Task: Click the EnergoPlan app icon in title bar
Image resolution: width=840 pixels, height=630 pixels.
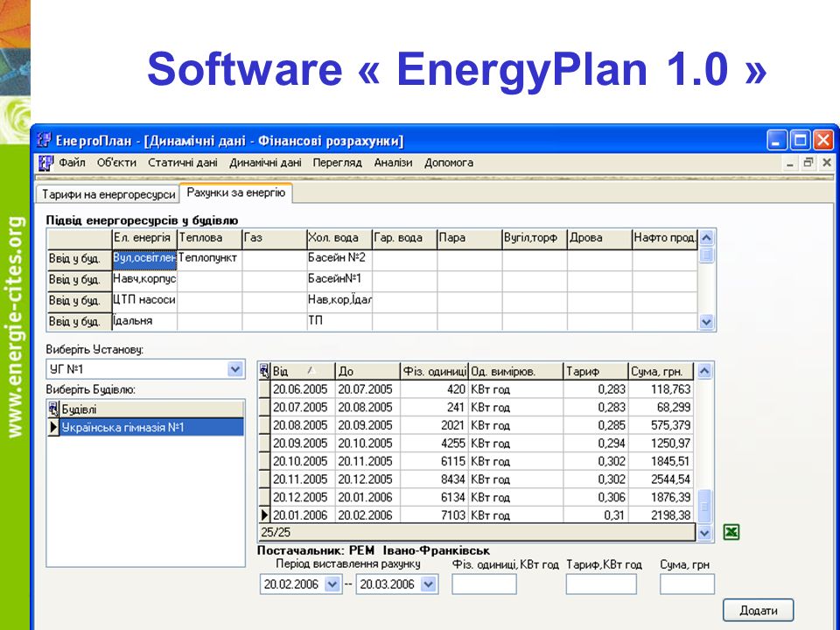Action: (x=45, y=141)
